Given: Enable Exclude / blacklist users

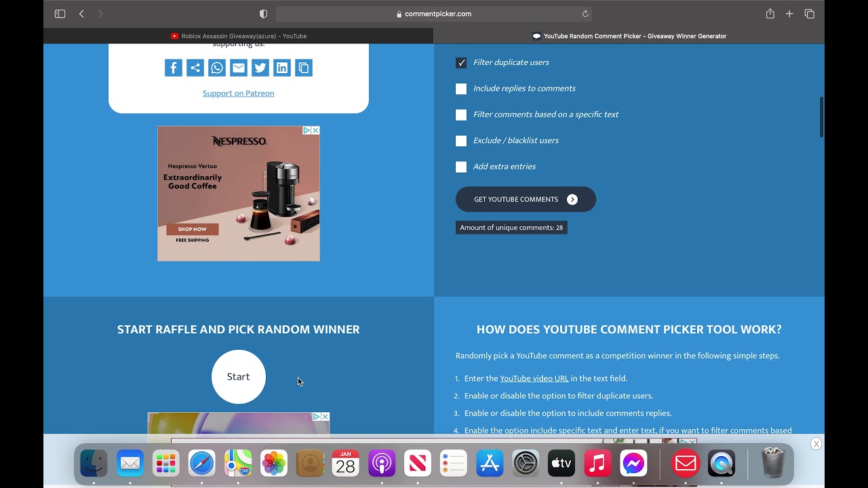Looking at the screenshot, I should point(461,141).
